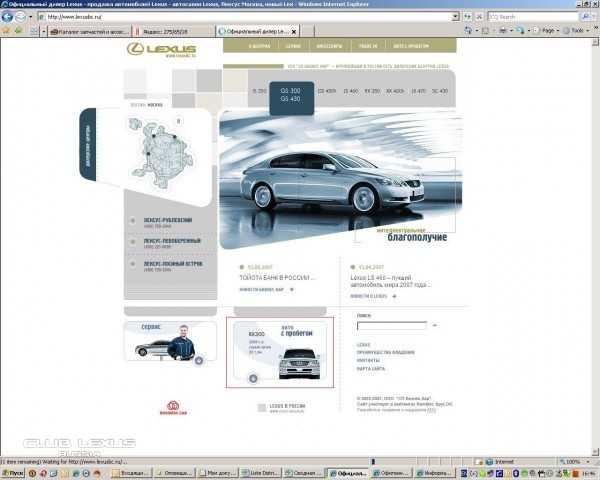The width and height of the screenshot is (600, 480).
Task: Select the GS 300 / GS 430 model tab
Action: (290, 95)
